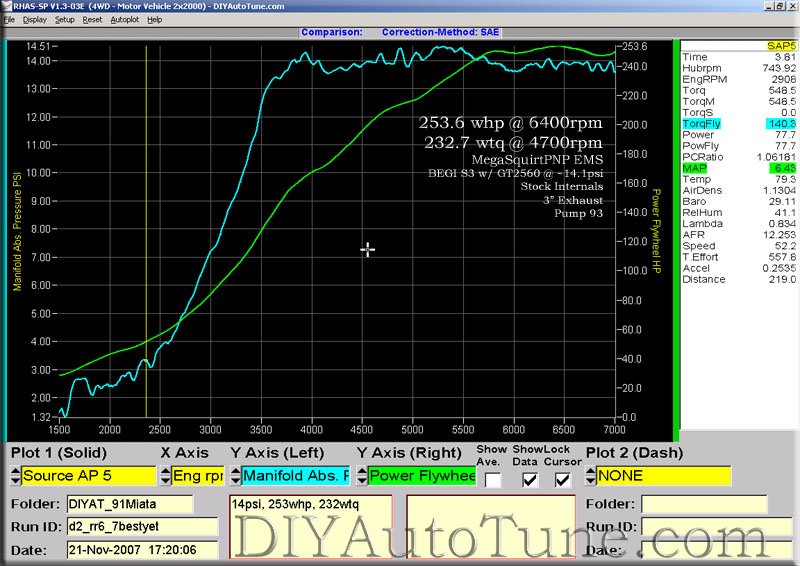
Task: Click the 253.6 whp @ 6400rpm annotation
Action: click(x=510, y=122)
